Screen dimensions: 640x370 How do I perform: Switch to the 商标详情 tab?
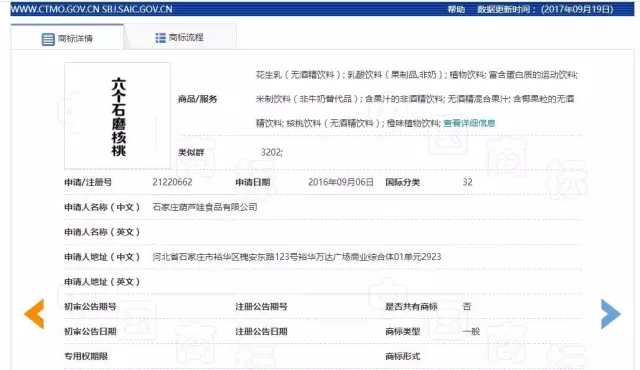click(67, 38)
